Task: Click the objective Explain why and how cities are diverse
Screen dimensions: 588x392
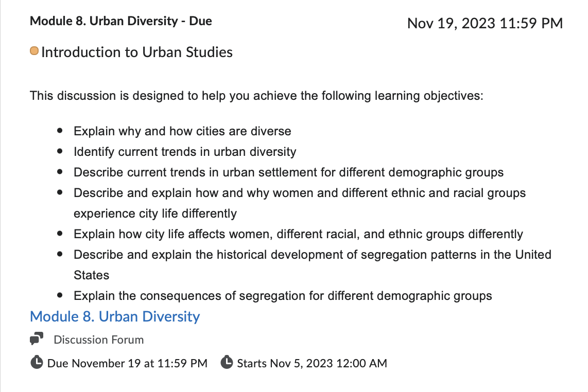Action: pos(182,131)
